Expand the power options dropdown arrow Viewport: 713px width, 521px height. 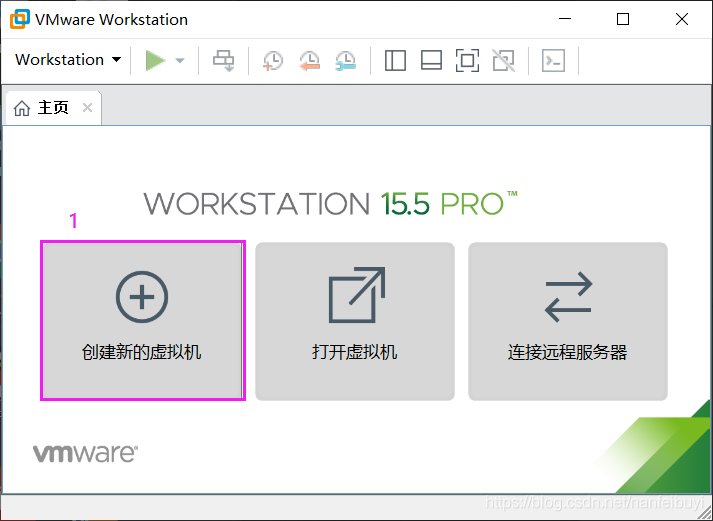(180, 60)
